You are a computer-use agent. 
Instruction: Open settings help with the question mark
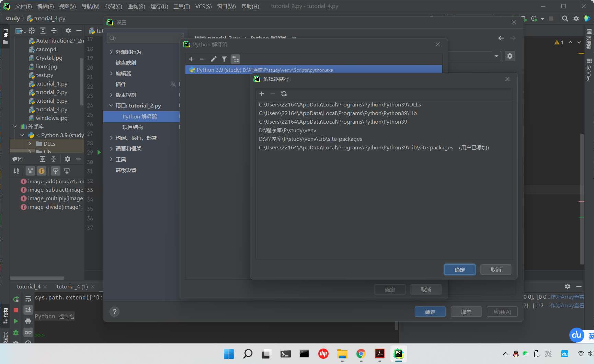pos(115,311)
